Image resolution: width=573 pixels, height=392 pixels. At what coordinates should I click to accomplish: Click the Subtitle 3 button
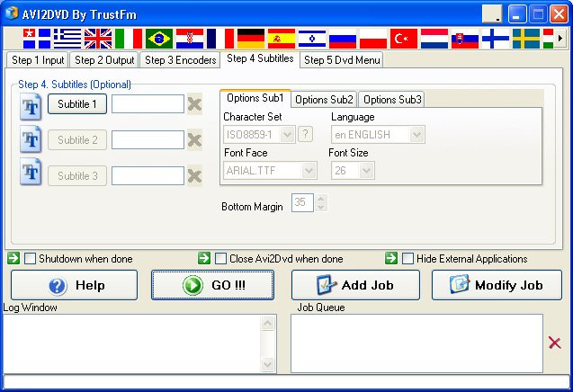[x=77, y=175]
